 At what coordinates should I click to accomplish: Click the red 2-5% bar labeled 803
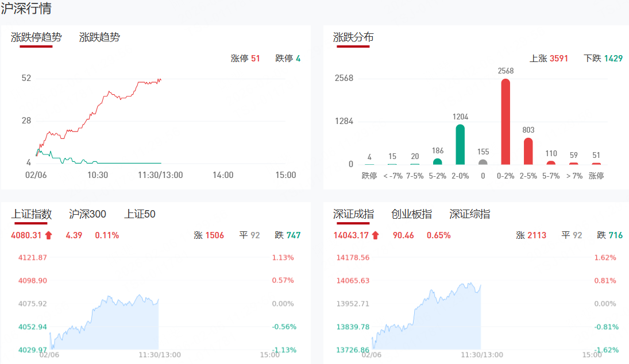(528, 151)
